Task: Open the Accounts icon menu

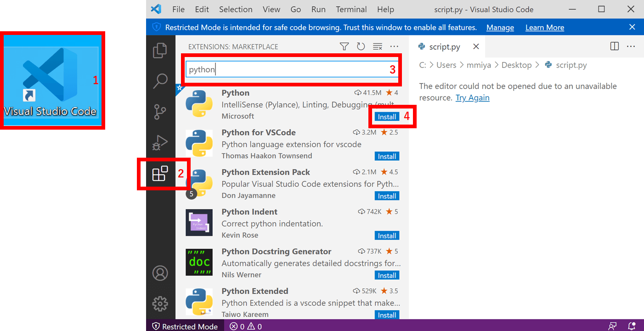Action: (160, 273)
